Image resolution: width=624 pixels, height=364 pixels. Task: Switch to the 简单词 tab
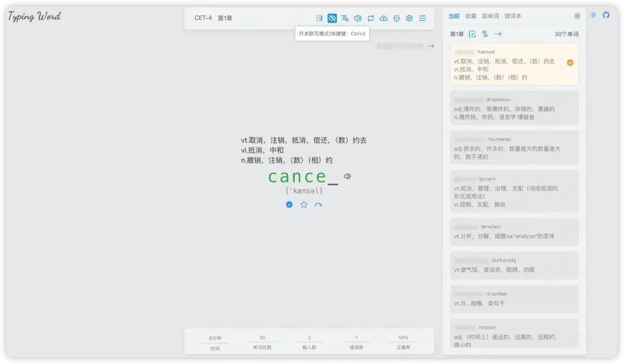(491, 16)
